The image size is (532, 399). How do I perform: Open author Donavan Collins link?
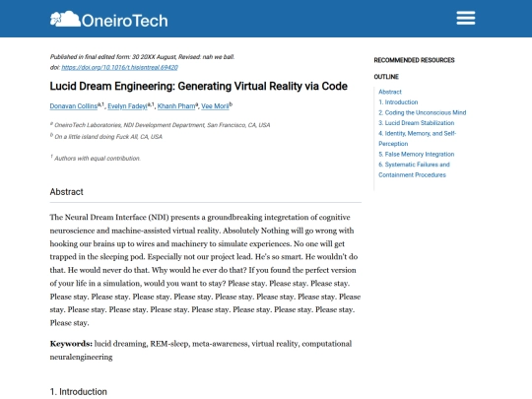click(x=74, y=106)
